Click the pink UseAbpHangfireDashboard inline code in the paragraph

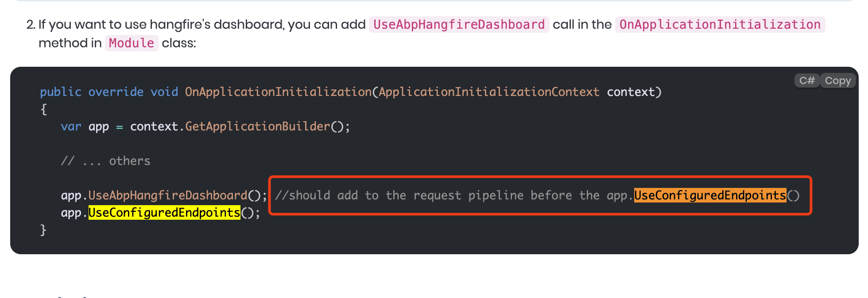[459, 24]
